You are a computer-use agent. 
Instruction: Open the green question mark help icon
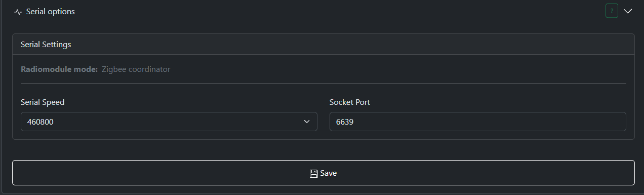pos(612,11)
